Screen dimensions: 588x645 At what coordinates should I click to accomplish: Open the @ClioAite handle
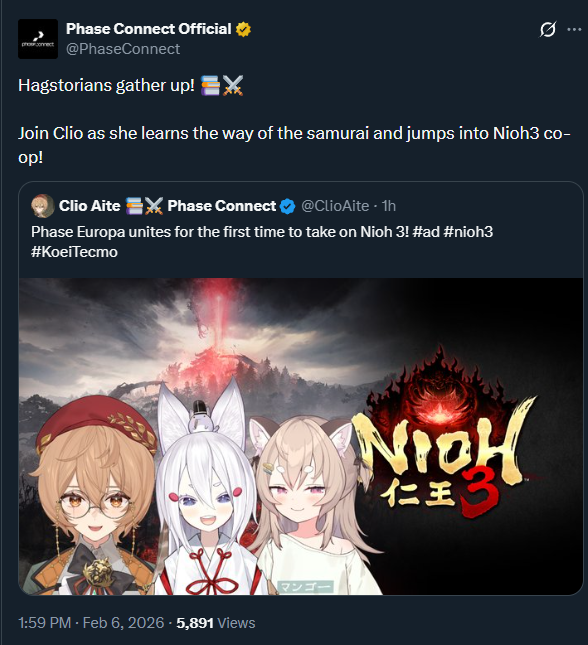(335, 206)
